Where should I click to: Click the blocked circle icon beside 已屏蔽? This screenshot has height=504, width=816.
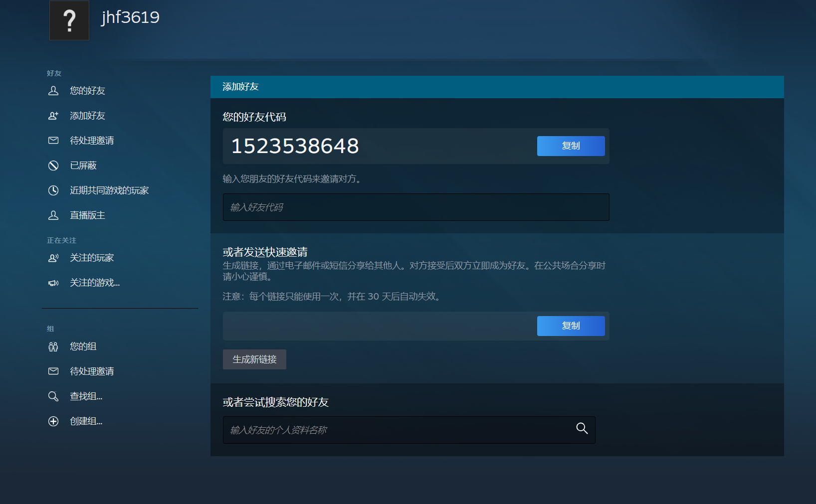click(53, 166)
